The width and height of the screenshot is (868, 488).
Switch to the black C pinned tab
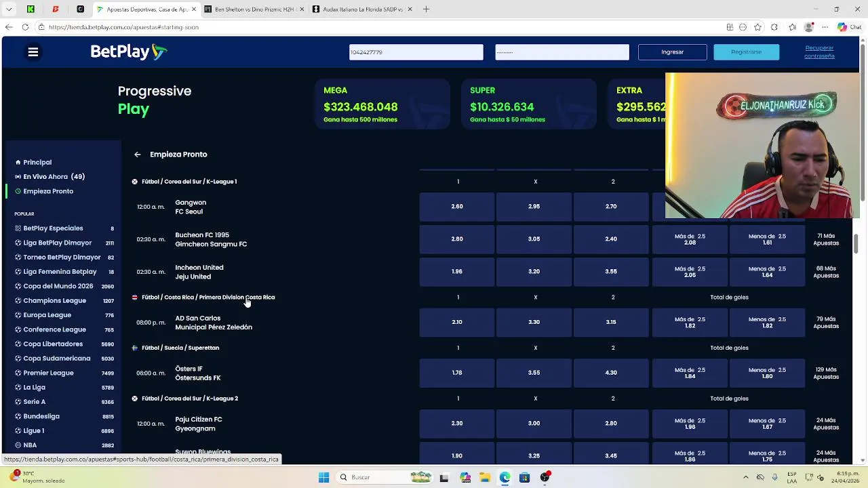pos(80,9)
